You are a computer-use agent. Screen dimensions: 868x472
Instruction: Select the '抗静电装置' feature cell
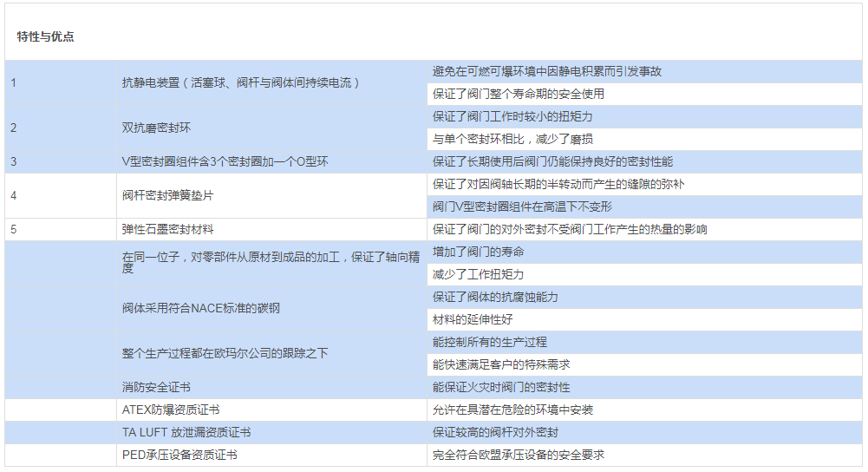coord(240,82)
